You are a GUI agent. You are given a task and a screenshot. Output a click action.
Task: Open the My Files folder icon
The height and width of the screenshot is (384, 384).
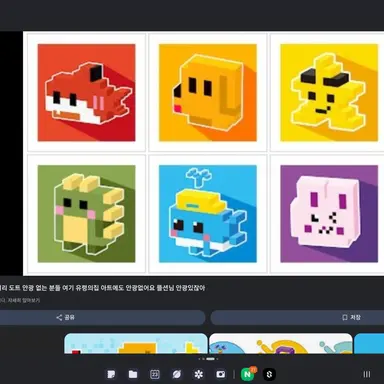pos(133,374)
